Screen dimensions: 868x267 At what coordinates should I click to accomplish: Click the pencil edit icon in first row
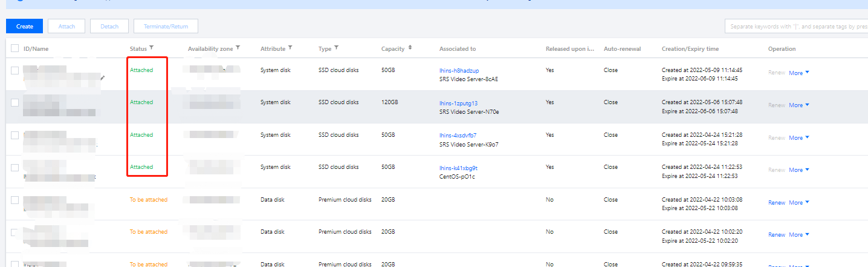(103, 77)
